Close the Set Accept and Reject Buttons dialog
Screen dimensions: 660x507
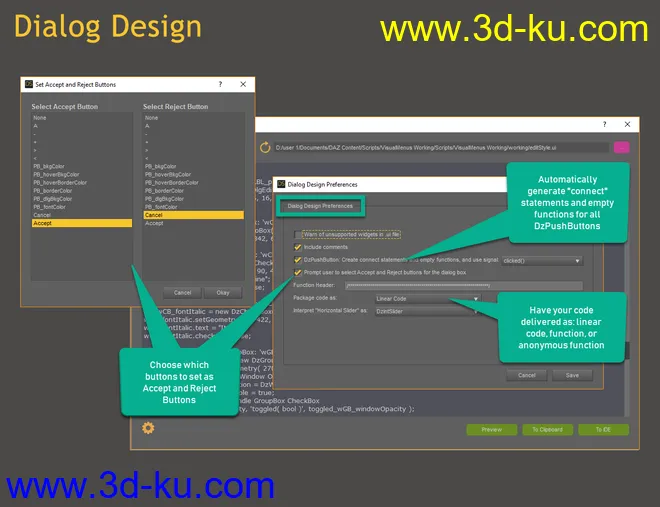tap(245, 85)
